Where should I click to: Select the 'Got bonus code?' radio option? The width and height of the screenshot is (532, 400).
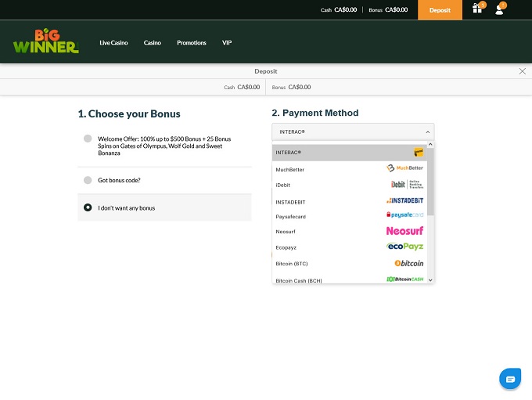click(x=88, y=180)
